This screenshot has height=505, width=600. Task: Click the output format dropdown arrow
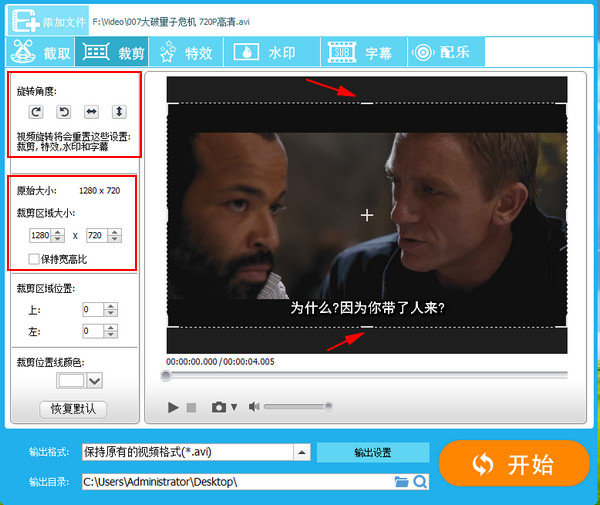click(x=302, y=452)
